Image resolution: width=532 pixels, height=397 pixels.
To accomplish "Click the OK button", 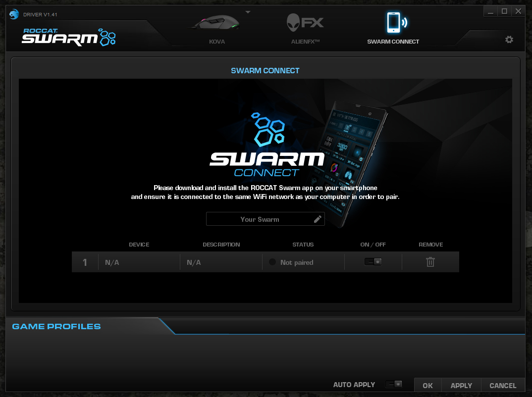I will [427, 386].
